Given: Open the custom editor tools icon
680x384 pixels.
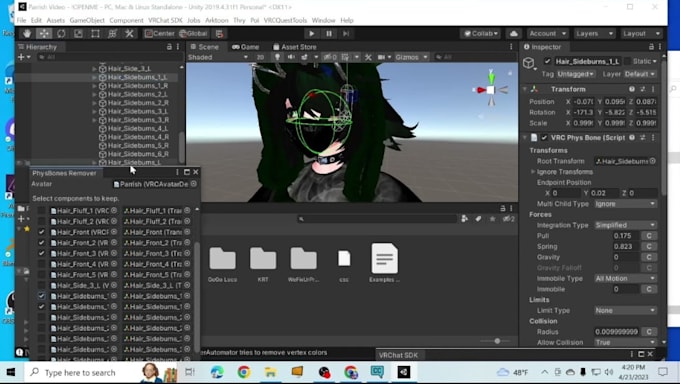Looking at the screenshot, I should (x=129, y=33).
